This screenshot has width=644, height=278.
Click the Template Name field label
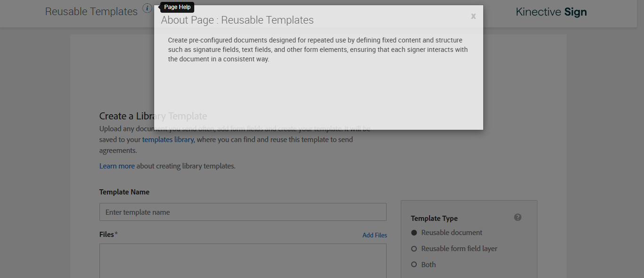click(124, 192)
